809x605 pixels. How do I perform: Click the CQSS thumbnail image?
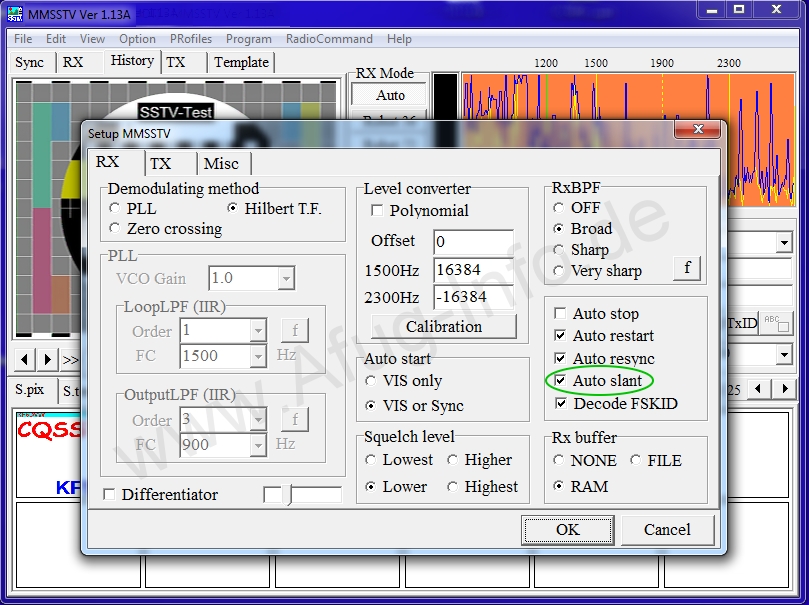[49, 454]
